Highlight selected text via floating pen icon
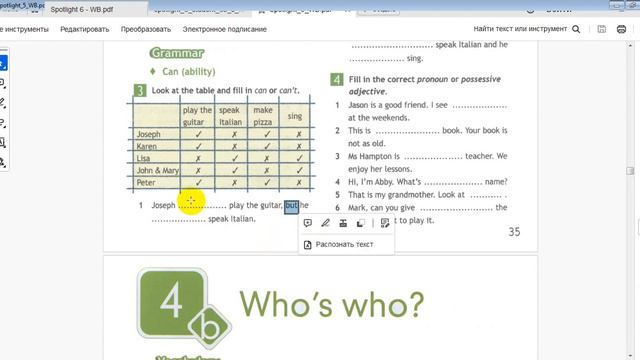 [325, 223]
